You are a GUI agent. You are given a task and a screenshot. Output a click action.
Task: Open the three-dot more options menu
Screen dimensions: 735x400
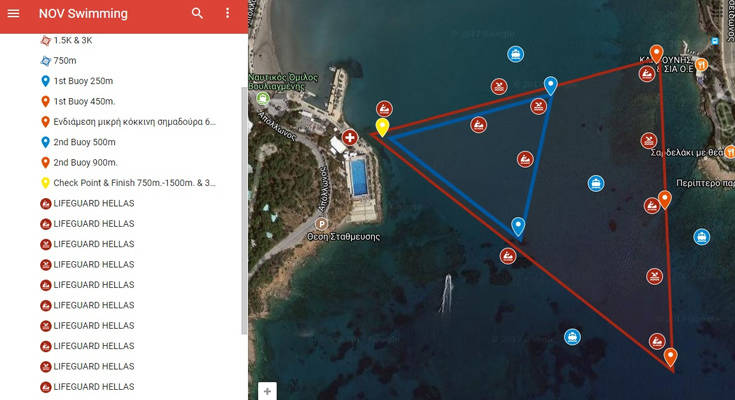click(227, 14)
